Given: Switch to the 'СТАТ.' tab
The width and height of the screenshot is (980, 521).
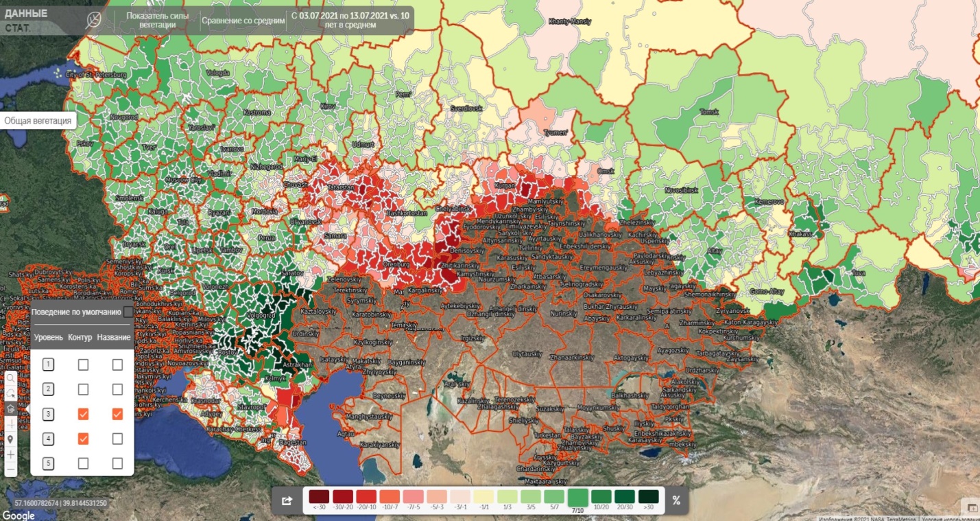Looking at the screenshot, I should [x=18, y=28].
